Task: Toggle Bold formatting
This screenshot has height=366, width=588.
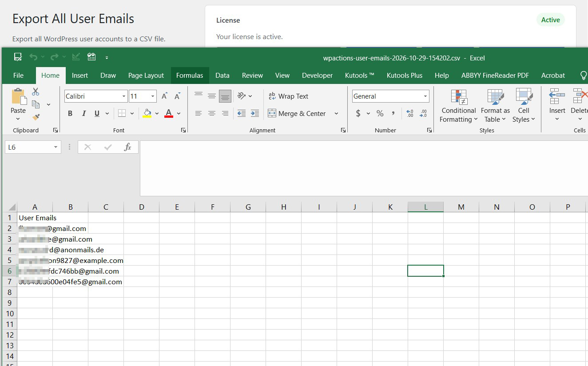Action: coord(70,114)
